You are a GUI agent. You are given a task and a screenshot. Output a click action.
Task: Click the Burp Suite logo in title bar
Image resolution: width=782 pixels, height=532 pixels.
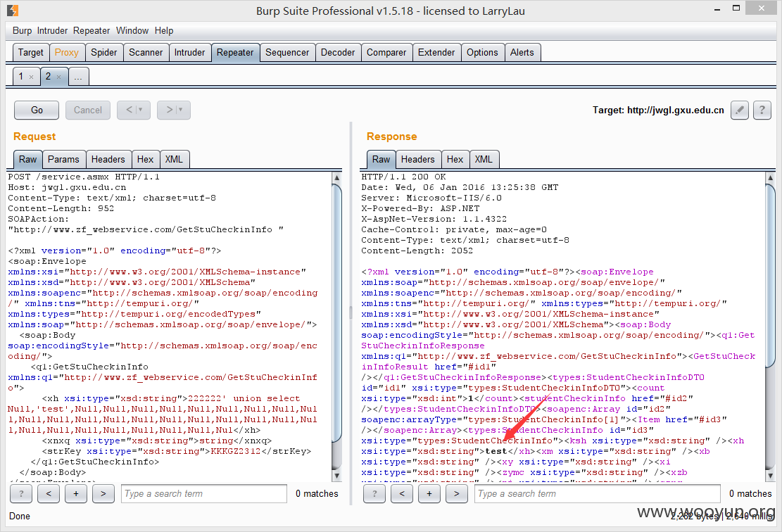tap(13, 10)
